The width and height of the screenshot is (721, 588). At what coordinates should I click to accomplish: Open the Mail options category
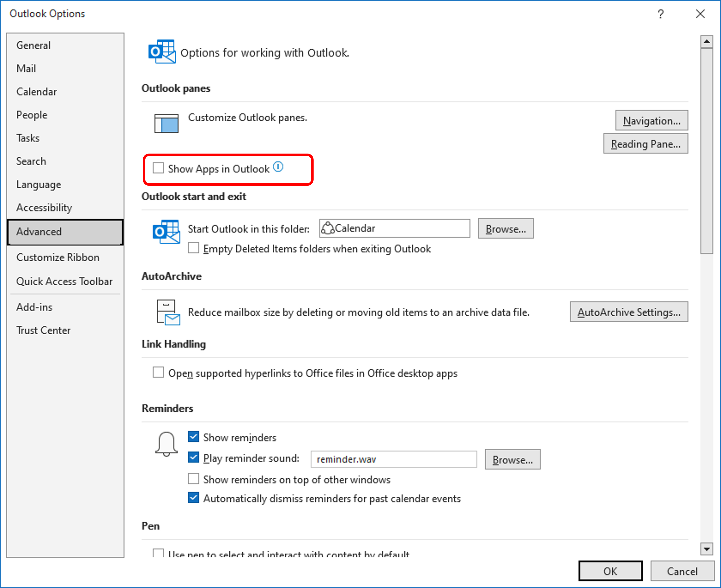[65, 68]
